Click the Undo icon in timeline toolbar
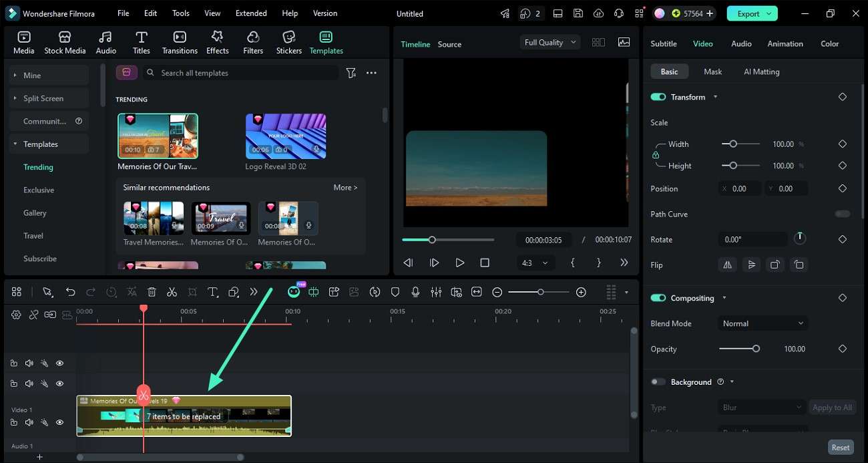Screen dimensions: 868x463 70,292
